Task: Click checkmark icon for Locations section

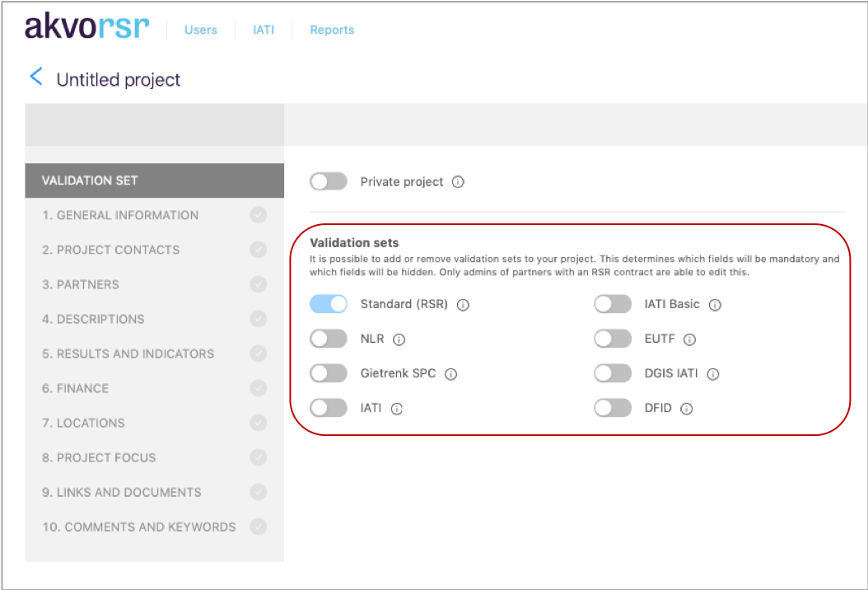Action: coord(258,423)
